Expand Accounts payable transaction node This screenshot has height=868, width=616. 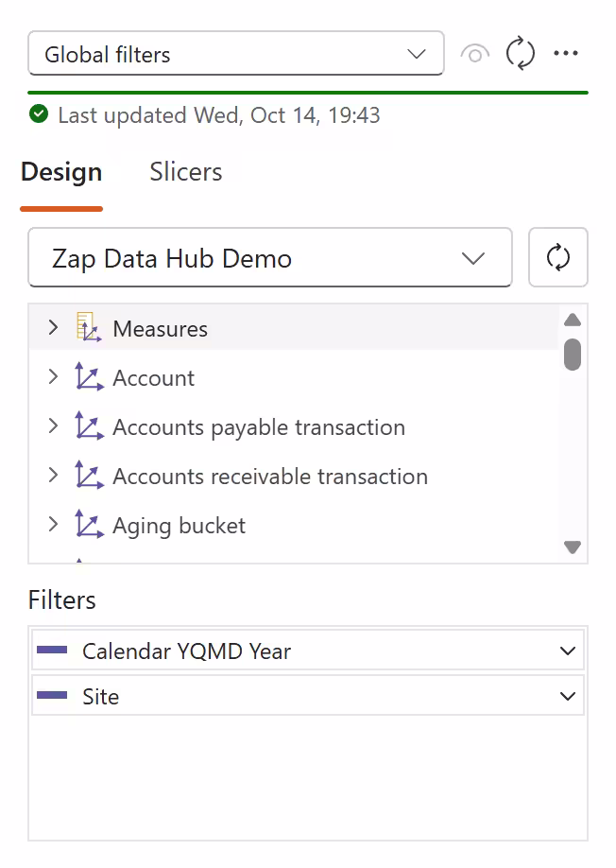(53, 426)
